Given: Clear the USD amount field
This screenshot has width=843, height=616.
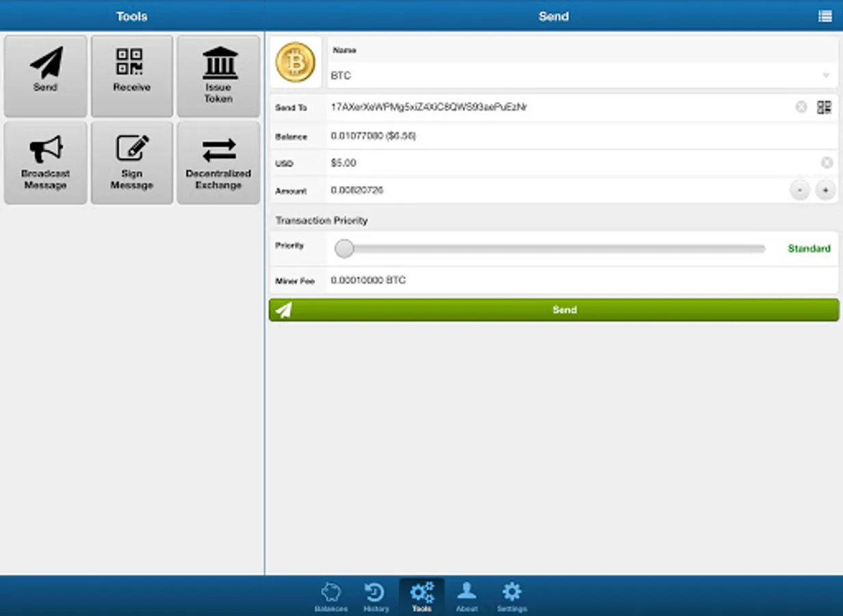Looking at the screenshot, I should 827,163.
